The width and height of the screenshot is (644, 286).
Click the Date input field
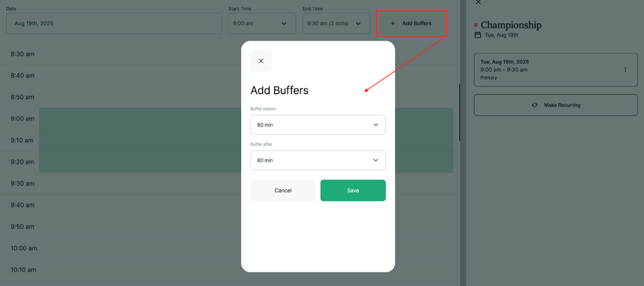(x=114, y=23)
